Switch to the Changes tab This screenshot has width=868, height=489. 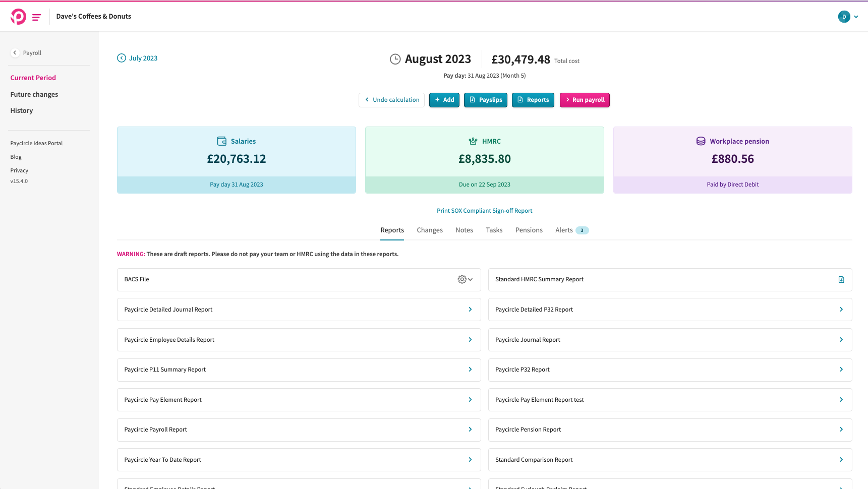click(430, 230)
